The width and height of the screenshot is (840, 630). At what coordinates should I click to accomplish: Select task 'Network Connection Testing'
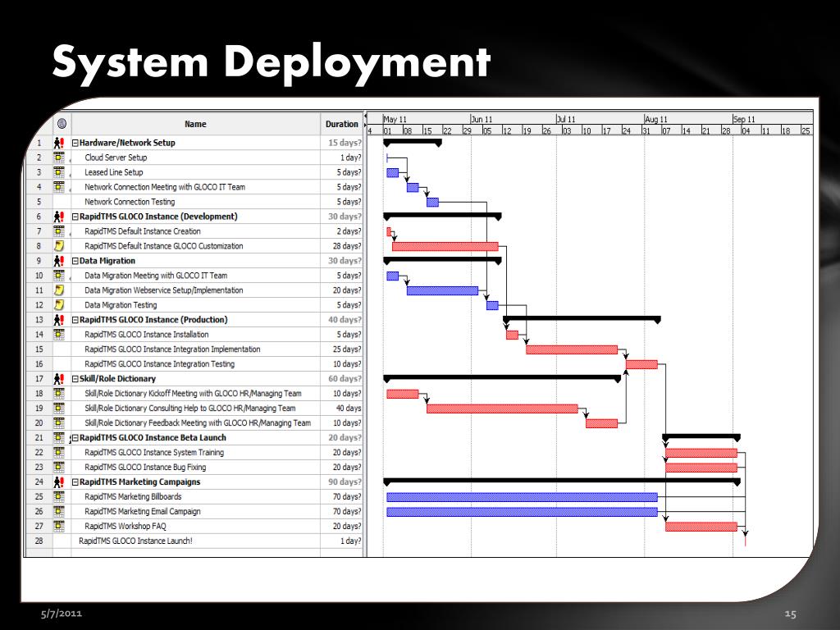coord(130,202)
